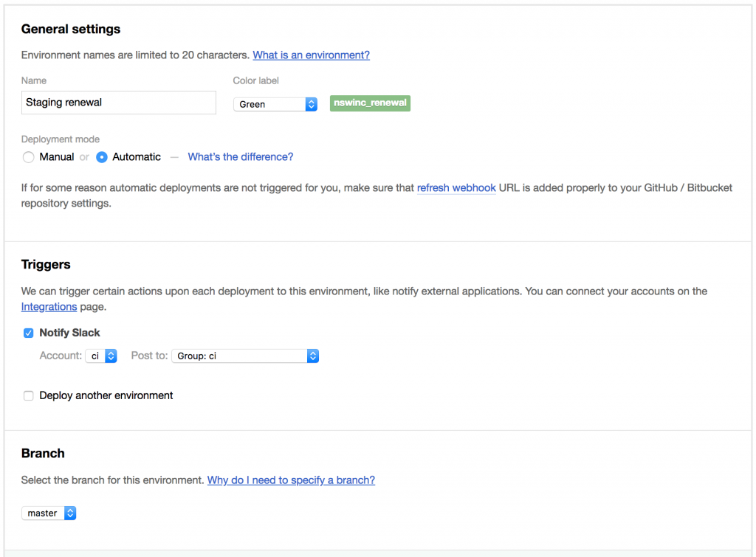The height and width of the screenshot is (557, 756).
Task: Click the stepper arrows on the master dropdown
Action: 69,513
